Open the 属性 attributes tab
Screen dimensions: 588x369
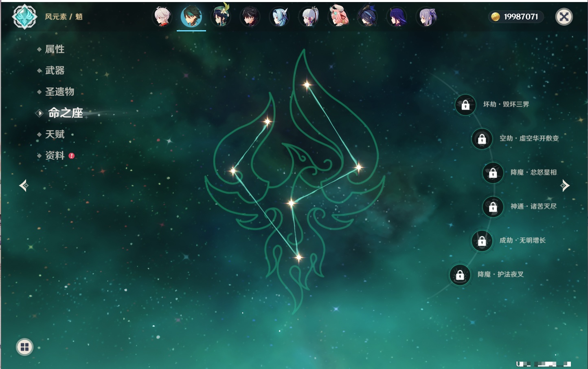[55, 49]
